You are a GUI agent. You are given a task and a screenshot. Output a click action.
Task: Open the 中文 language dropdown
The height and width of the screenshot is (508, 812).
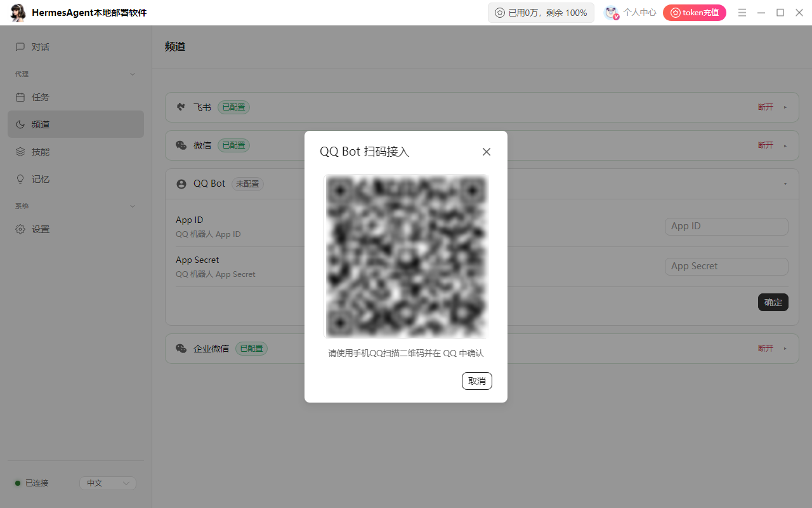(108, 483)
